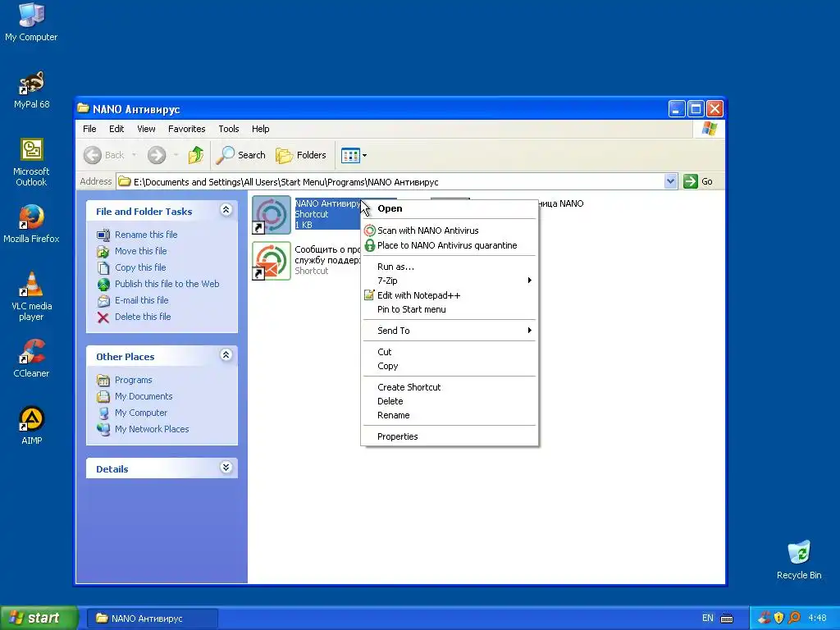Choose Cut in context menu
840x630 pixels.
click(x=450, y=352)
